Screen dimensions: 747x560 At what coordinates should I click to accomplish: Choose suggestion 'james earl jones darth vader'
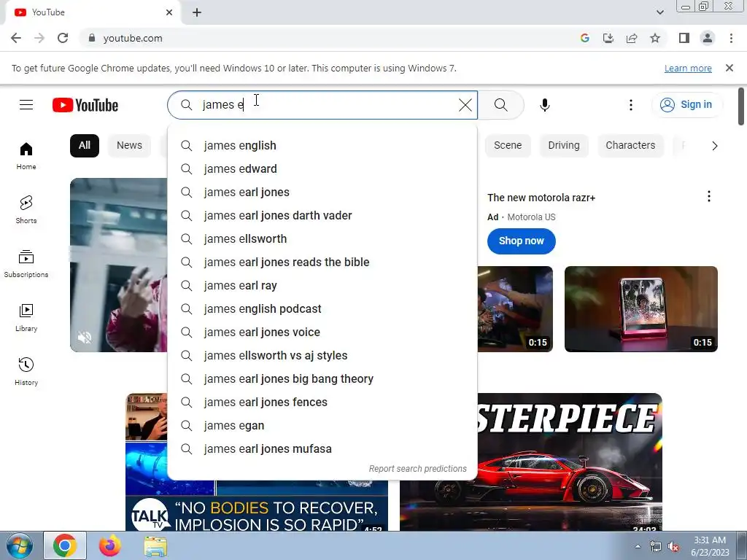coord(322,215)
